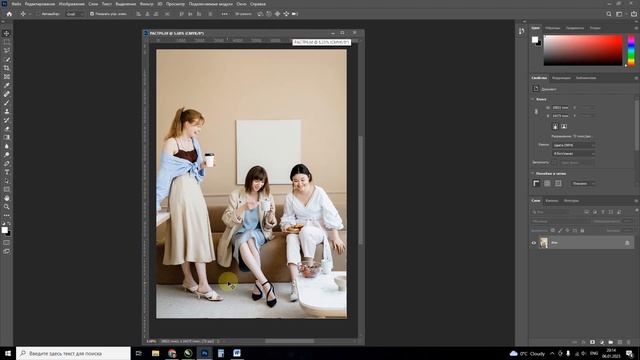Click the canvas width input field
Screen dimensions: 640x360
560,108
